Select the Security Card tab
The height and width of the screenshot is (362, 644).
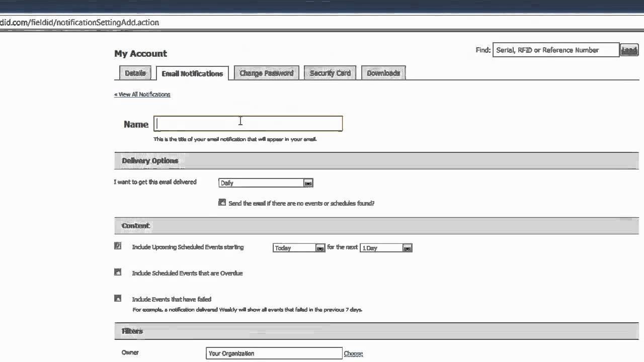(330, 73)
